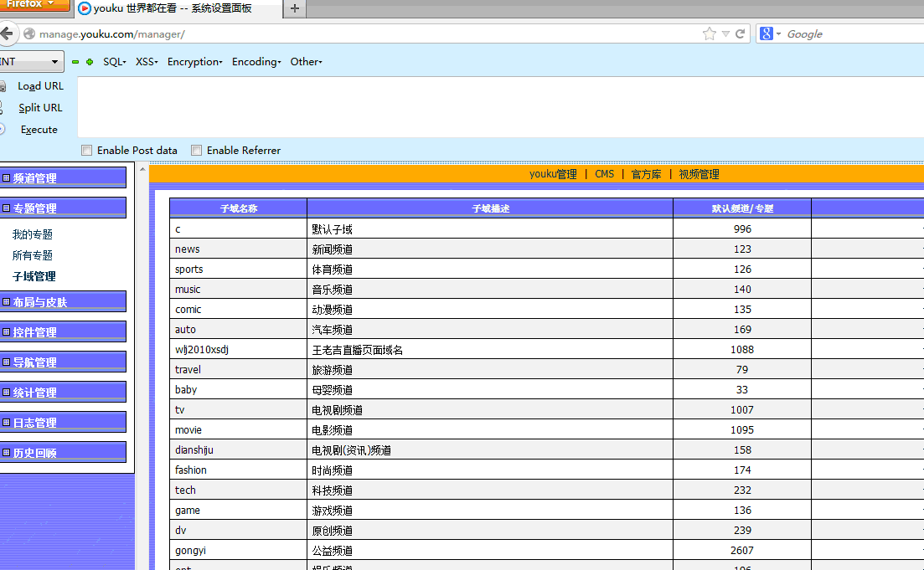Open the 官方库 top navigation link
This screenshot has width=924, height=570.
pos(646,174)
